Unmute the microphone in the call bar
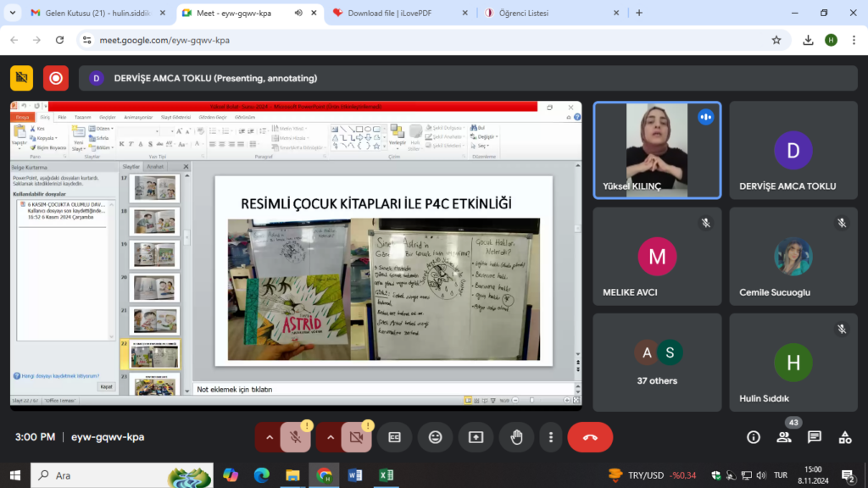 point(295,437)
